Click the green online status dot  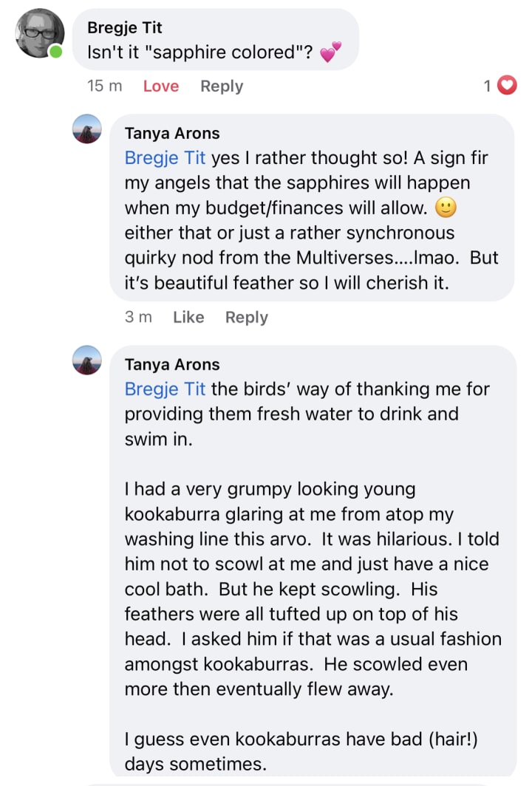coord(56,52)
